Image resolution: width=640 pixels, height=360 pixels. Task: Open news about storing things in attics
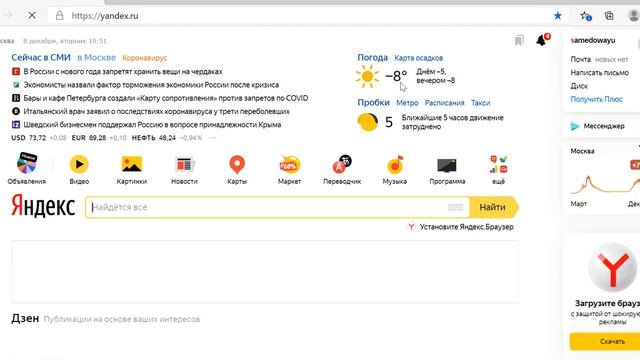pyautogui.click(x=123, y=71)
